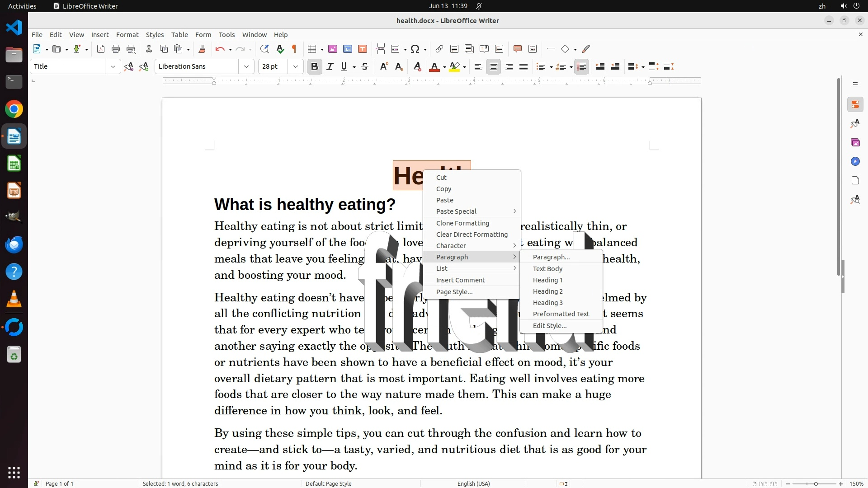Toggle Bold formatting button
This screenshot has width=868, height=488.
tap(315, 67)
